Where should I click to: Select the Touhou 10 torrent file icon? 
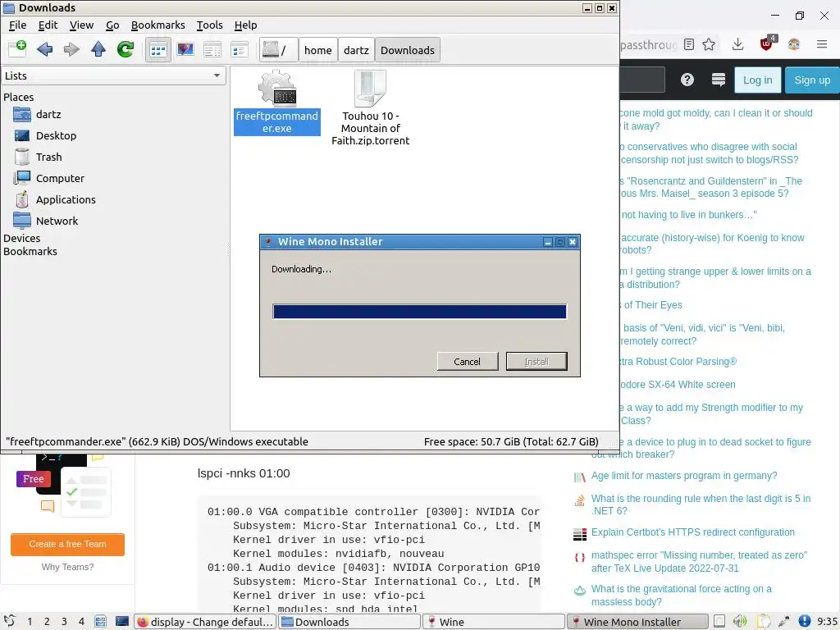(x=370, y=89)
